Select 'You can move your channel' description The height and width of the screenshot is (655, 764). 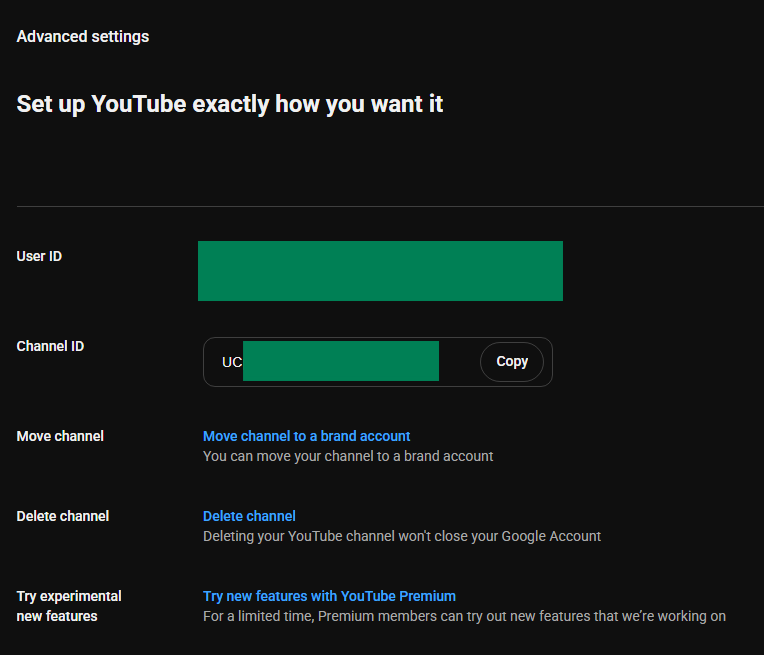[348, 456]
